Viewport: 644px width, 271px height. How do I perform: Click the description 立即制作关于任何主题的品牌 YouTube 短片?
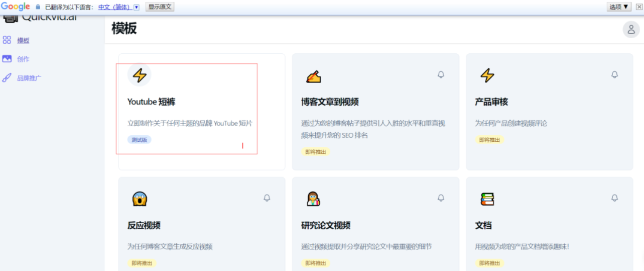[190, 123]
